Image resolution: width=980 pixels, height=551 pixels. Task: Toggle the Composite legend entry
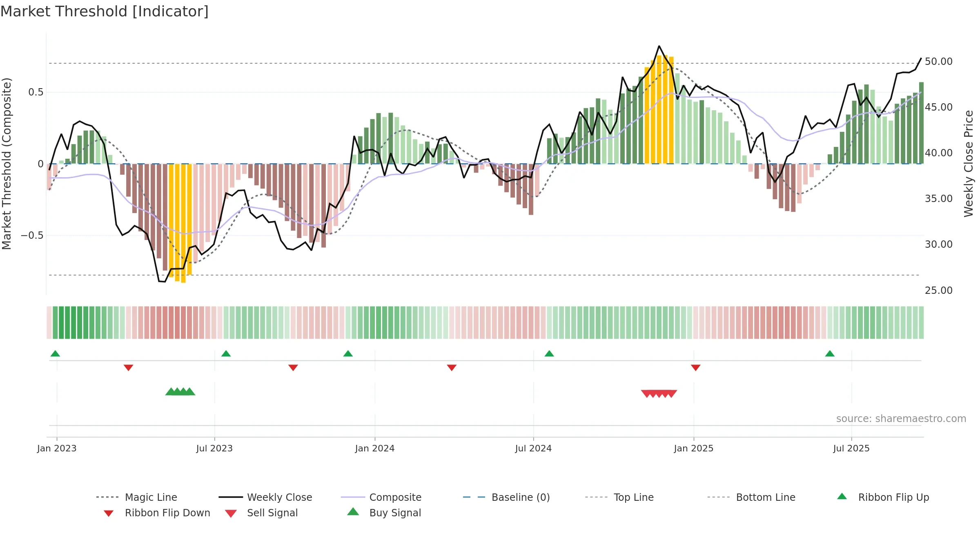point(381,497)
